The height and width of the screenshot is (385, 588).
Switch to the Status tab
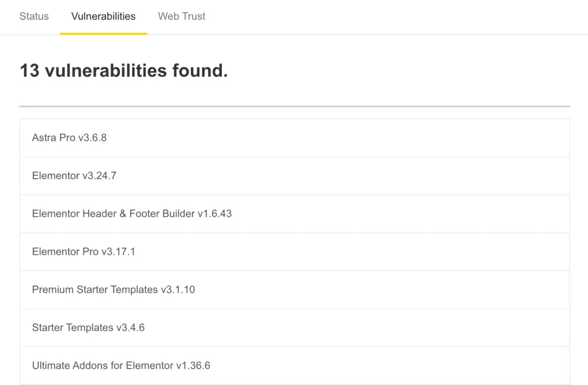click(33, 16)
